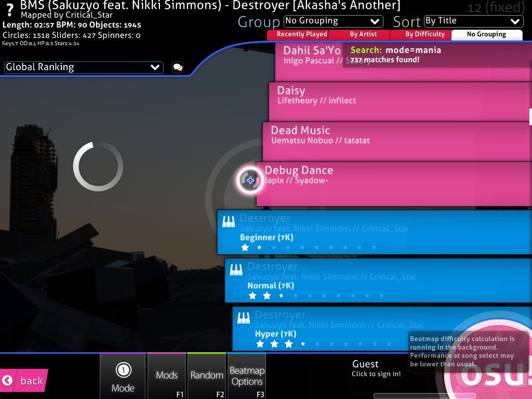
Task: Pick a Random beatmap (F2)
Action: tap(207, 376)
